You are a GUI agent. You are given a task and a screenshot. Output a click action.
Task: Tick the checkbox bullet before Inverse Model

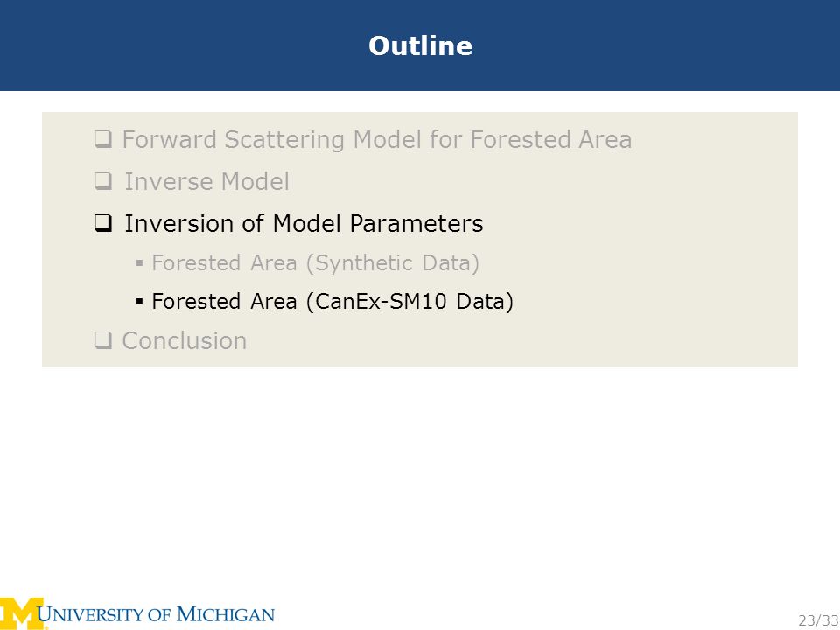(103, 181)
